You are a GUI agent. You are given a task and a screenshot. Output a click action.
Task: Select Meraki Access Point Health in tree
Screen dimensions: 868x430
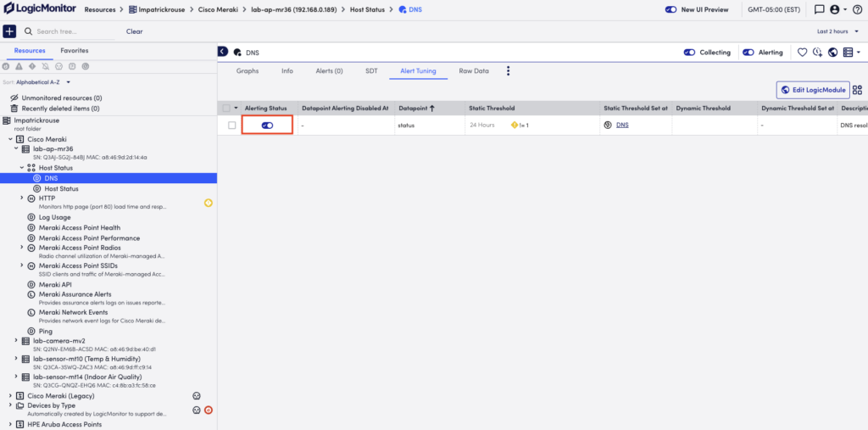[79, 228]
